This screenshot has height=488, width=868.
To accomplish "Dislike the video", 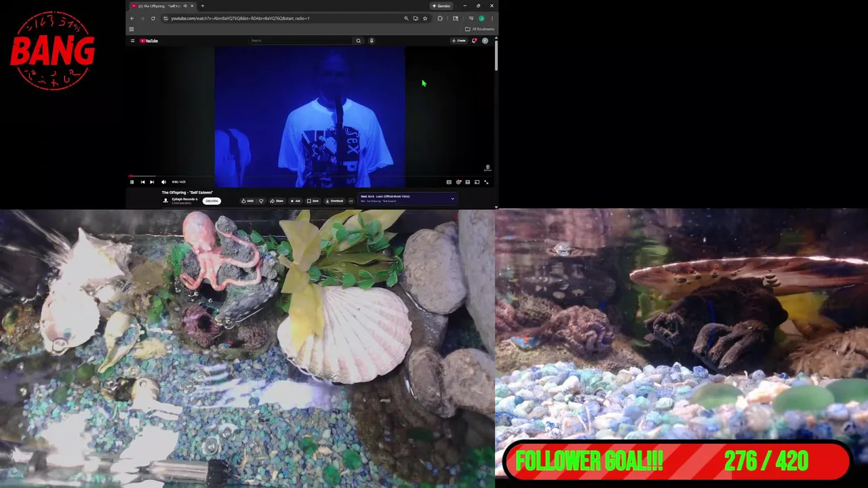I will click(x=261, y=201).
